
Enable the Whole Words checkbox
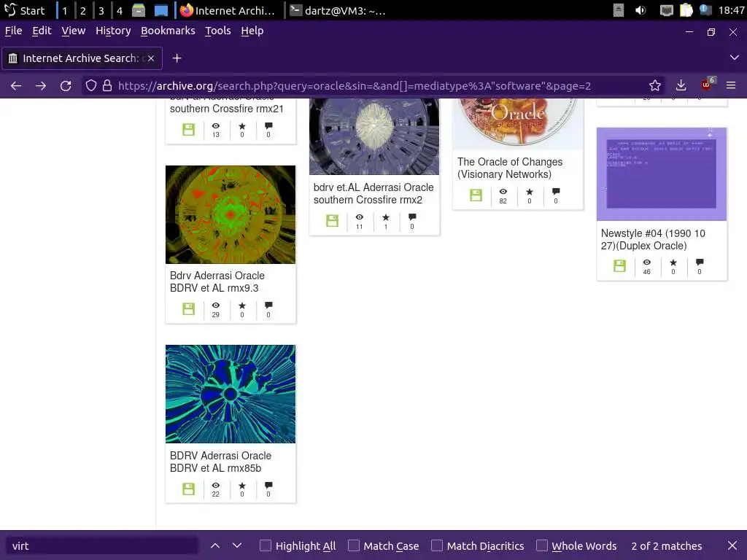coord(542,545)
